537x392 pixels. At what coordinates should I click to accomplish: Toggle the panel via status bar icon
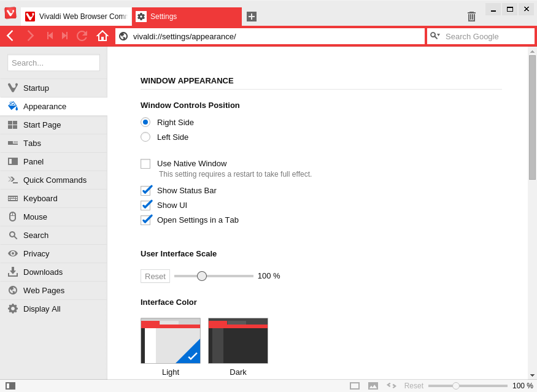click(10, 386)
